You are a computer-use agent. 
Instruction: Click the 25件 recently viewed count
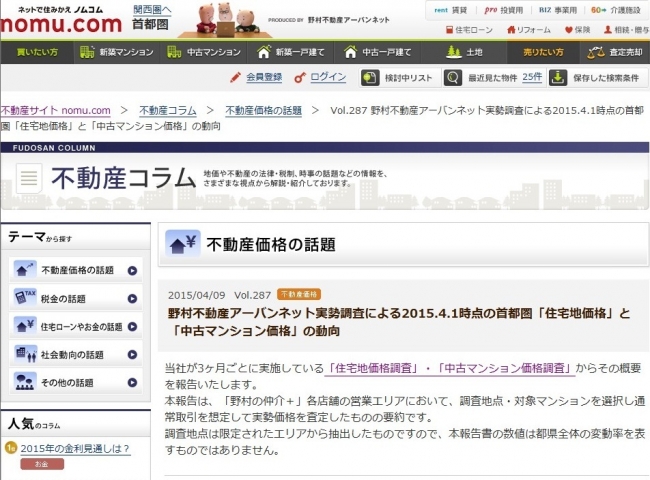coord(532,77)
